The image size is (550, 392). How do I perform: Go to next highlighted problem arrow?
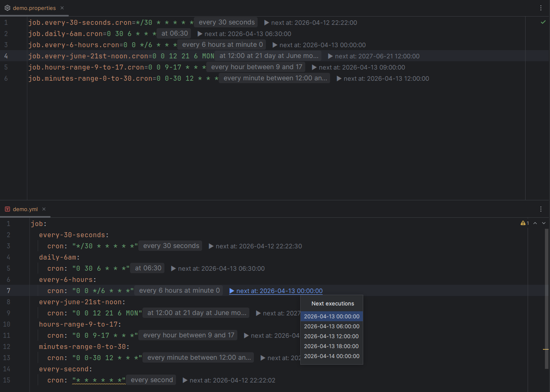(x=544, y=223)
